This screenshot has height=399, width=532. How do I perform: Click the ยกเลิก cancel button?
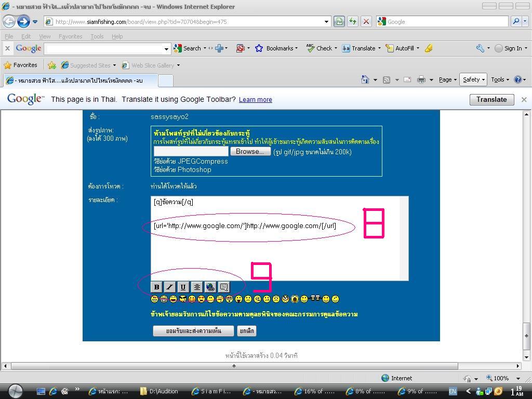click(x=247, y=331)
